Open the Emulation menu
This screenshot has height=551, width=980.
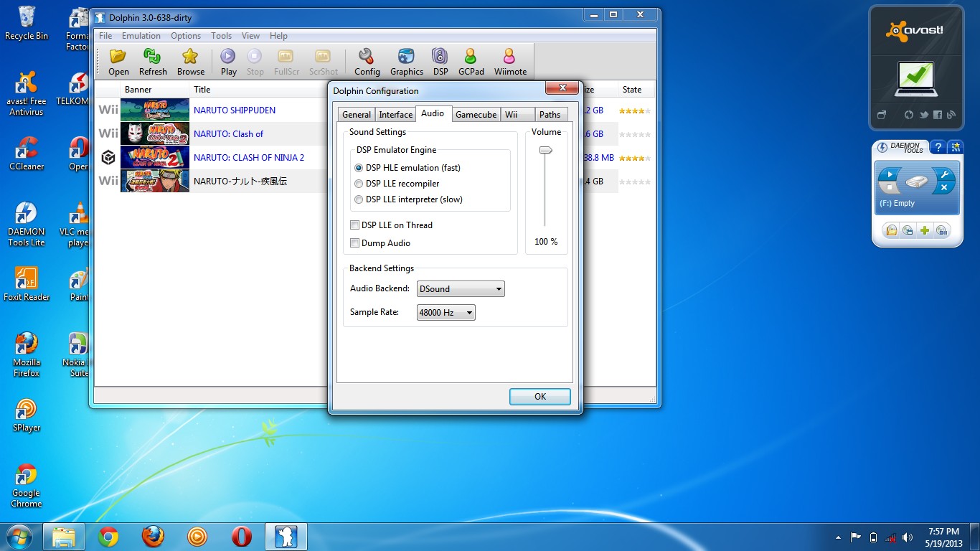point(141,36)
